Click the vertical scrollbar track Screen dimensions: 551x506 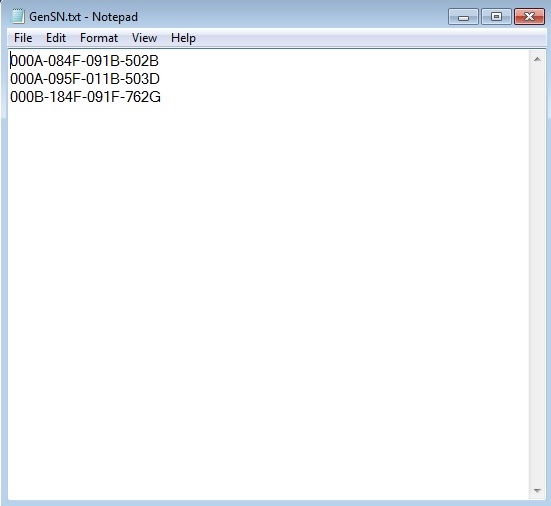[537, 274]
